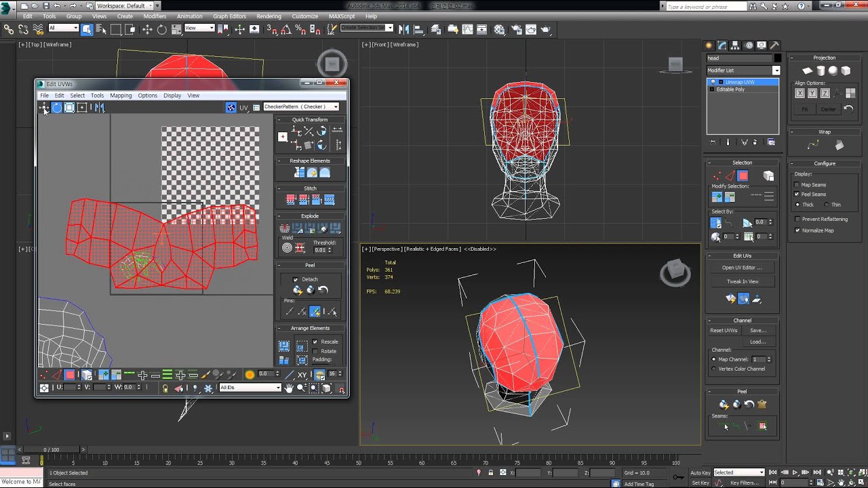This screenshot has width=868, height=488.
Task: Enable the Rotate checkbox in Arrange Elements
Action: [315, 351]
